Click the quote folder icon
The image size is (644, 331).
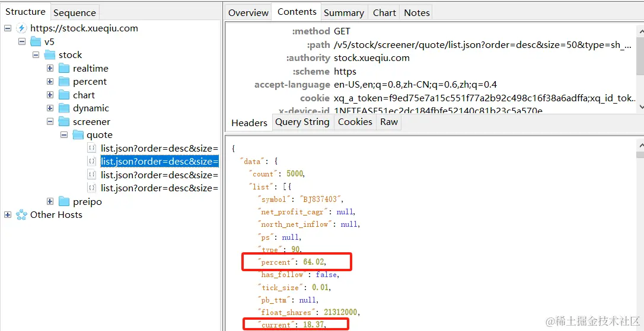pos(78,135)
